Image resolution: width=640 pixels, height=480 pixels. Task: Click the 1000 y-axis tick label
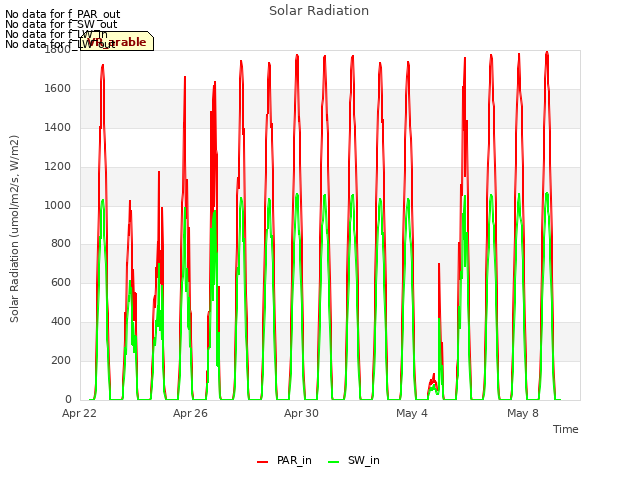tap(58, 205)
